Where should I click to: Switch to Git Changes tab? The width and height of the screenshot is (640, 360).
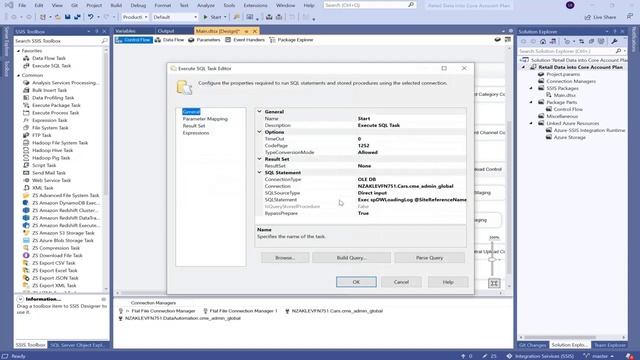pyautogui.click(x=532, y=345)
